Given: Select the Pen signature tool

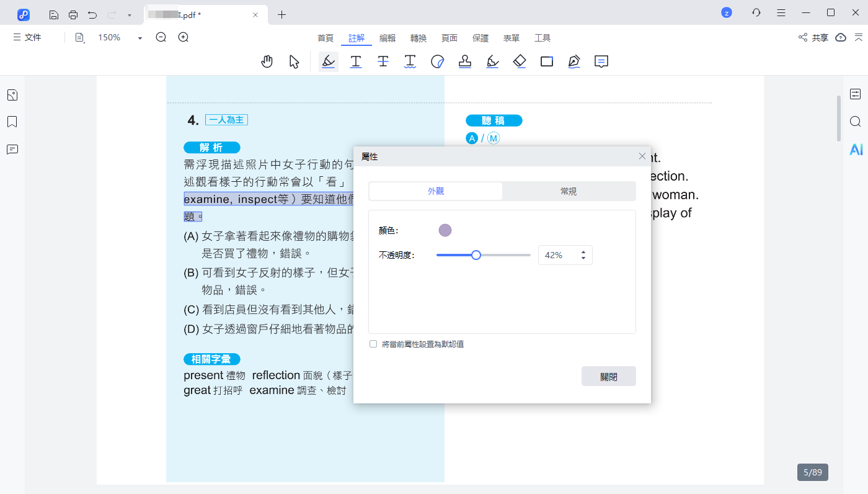Looking at the screenshot, I should (574, 61).
